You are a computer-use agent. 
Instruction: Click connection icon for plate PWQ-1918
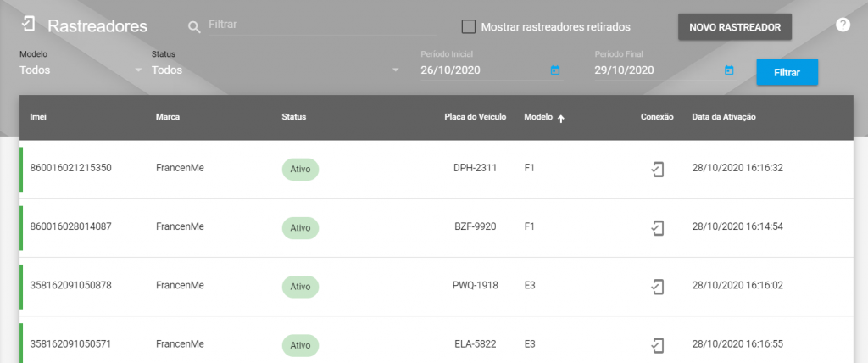point(657,287)
